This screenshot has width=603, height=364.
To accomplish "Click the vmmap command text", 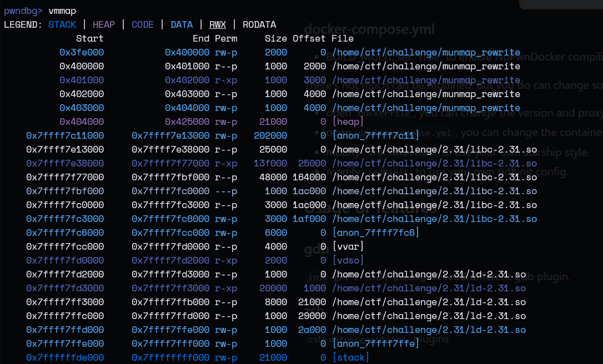I will [62, 11].
